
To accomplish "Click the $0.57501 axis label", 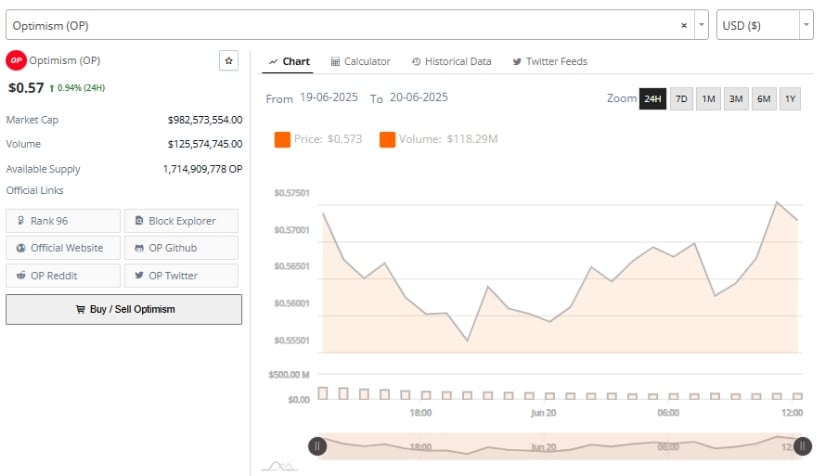I will [291, 193].
